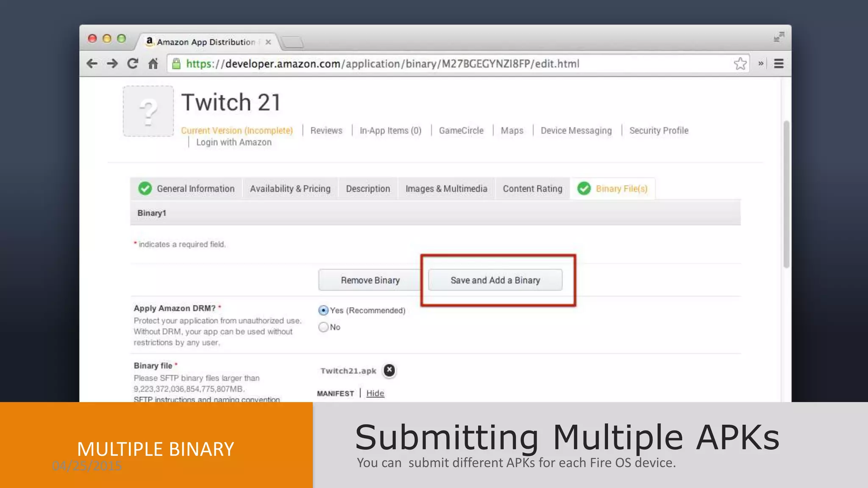Click the green zoom window button
Viewport: 868px width, 488px height.
[x=122, y=39]
